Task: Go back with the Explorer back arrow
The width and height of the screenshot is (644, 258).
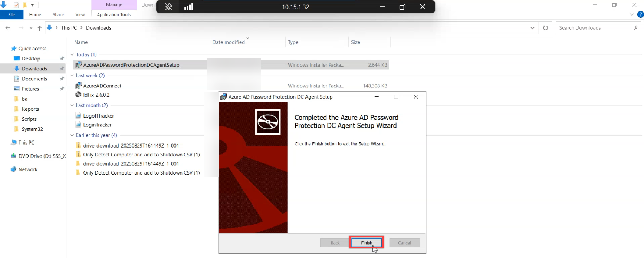Action: click(x=8, y=28)
